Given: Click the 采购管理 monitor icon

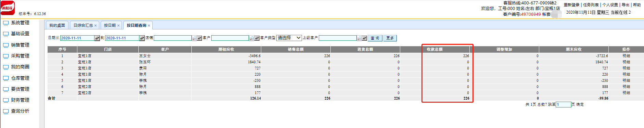Looking at the screenshot, I should pyautogui.click(x=5, y=56).
